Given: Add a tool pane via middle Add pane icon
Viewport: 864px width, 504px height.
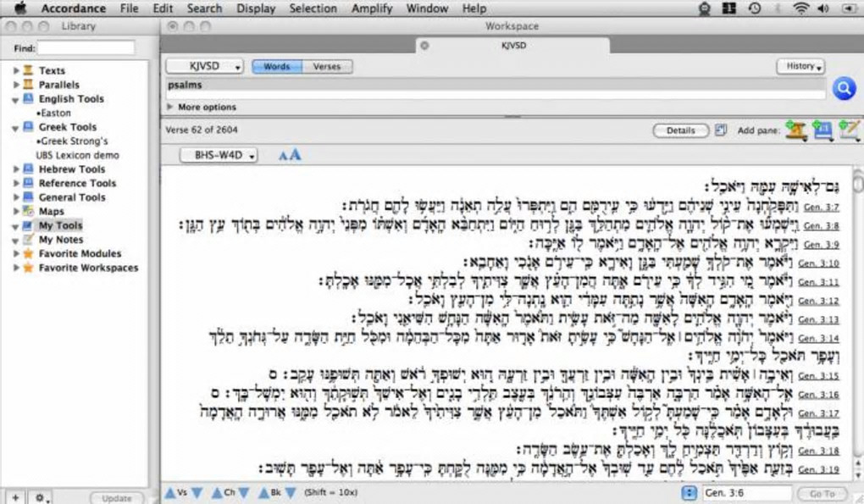Looking at the screenshot, I should click(822, 130).
